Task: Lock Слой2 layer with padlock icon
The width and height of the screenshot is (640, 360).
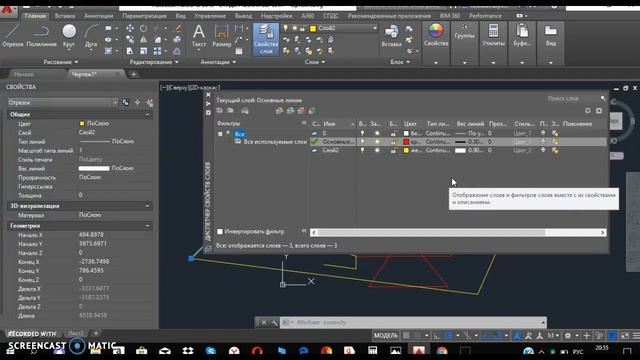Action: [393, 150]
